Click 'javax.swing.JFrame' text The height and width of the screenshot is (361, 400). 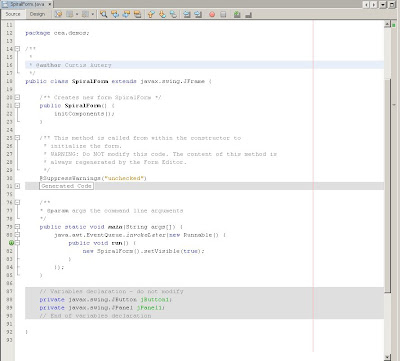tap(172, 81)
